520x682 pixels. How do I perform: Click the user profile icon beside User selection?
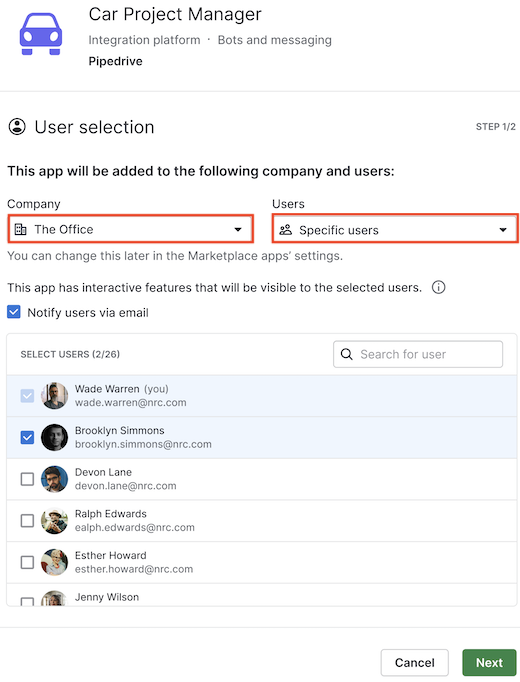coord(17,127)
